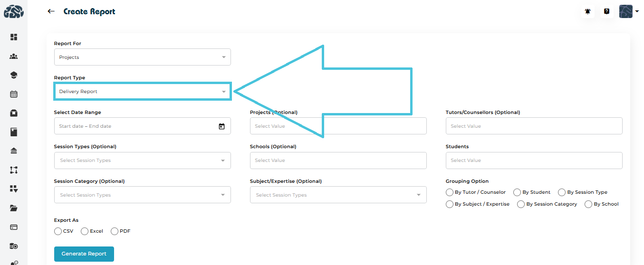Click the bank building sidebar icon
The height and width of the screenshot is (265, 644).
click(14, 151)
